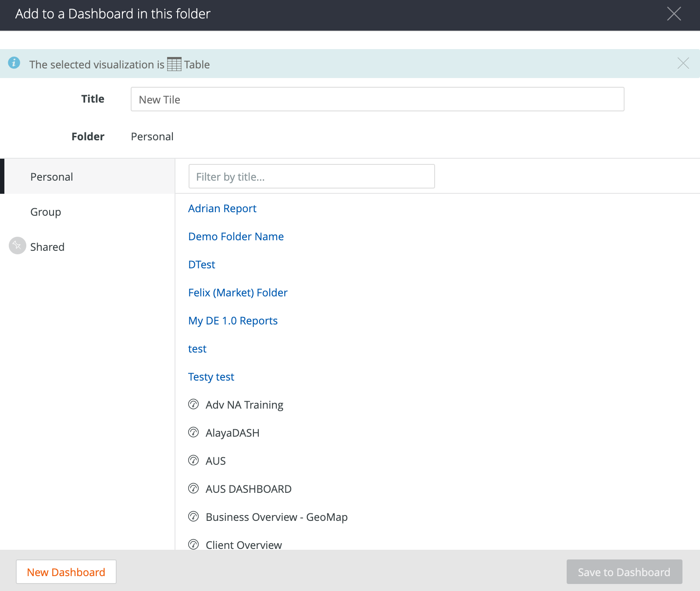
Task: Click the dashboard icon next to AlayaDASH
Action: coord(193,432)
